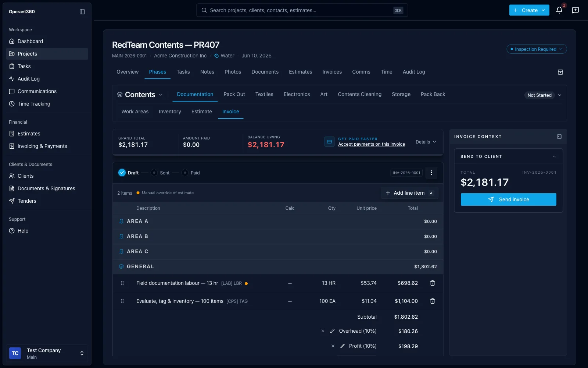Open Test Company workspace switcher
Image resolution: width=588 pixels, height=368 pixels.
[47, 353]
